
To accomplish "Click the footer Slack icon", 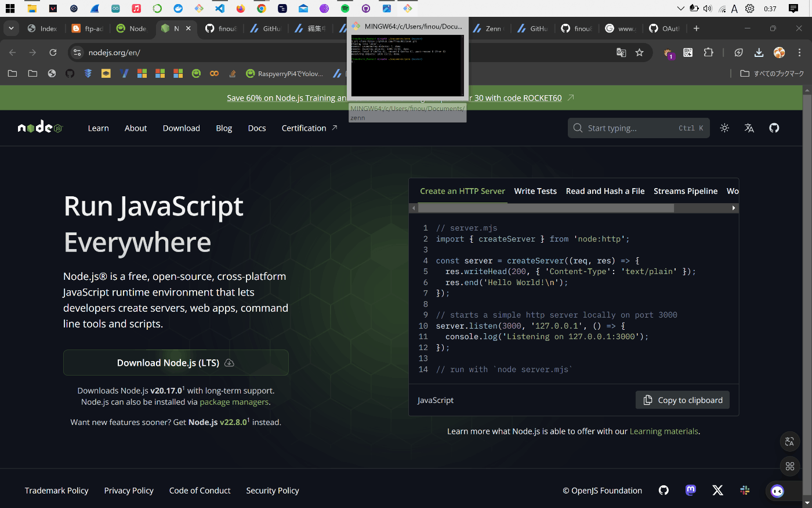I will tap(745, 490).
